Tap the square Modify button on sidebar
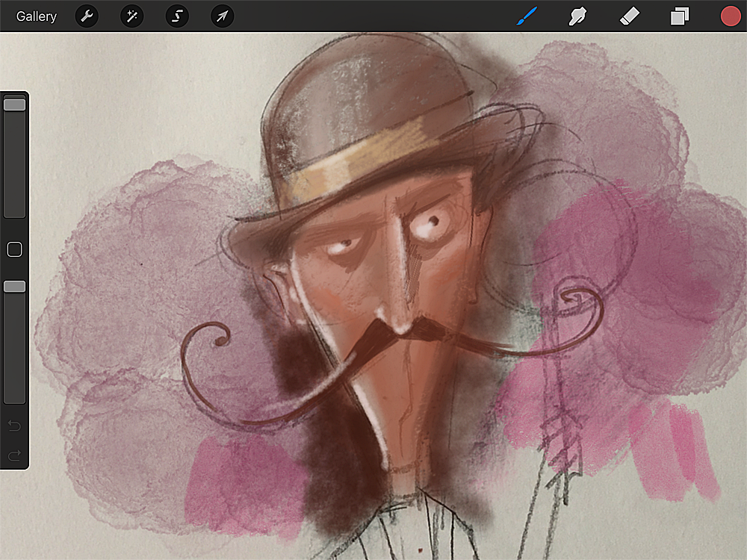747x560 pixels. click(x=14, y=249)
